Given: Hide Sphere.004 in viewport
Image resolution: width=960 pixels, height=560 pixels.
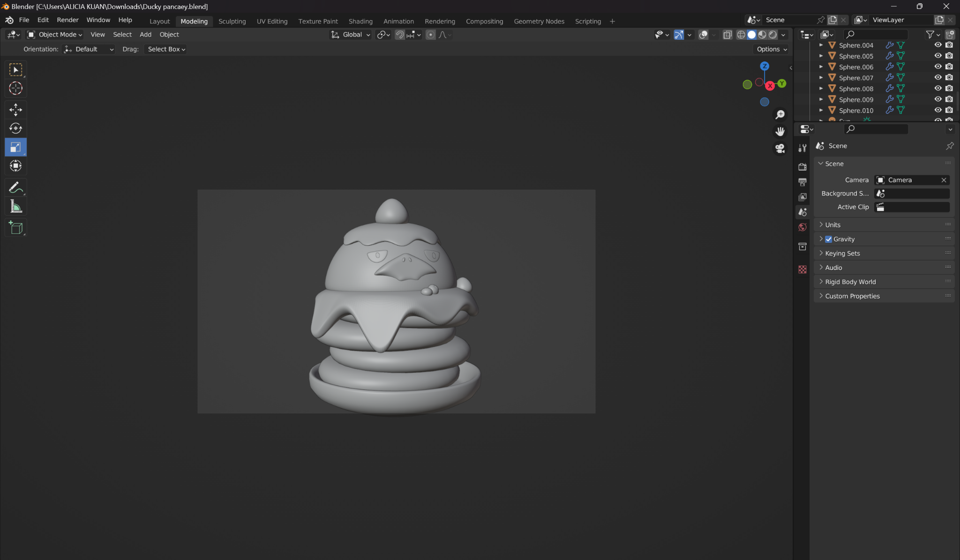Looking at the screenshot, I should (x=938, y=45).
